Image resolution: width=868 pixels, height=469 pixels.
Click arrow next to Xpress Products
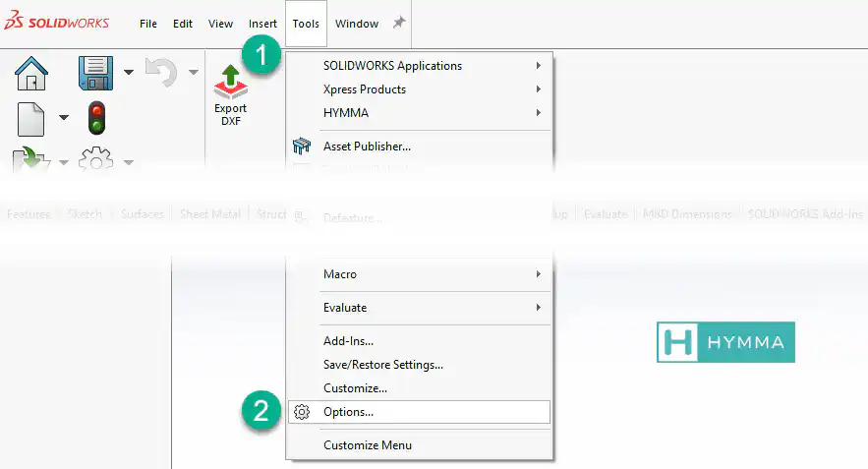(x=538, y=89)
